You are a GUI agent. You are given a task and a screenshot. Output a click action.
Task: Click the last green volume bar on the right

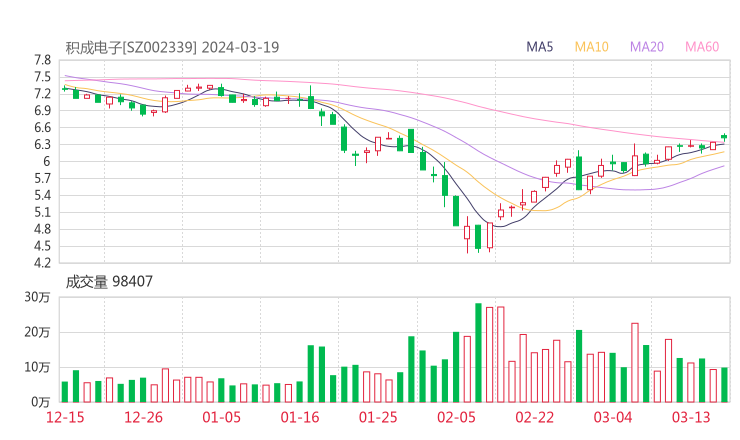click(x=724, y=385)
